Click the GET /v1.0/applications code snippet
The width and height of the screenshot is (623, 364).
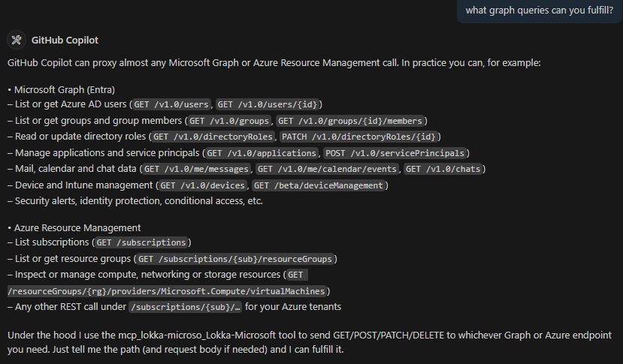[261, 153]
